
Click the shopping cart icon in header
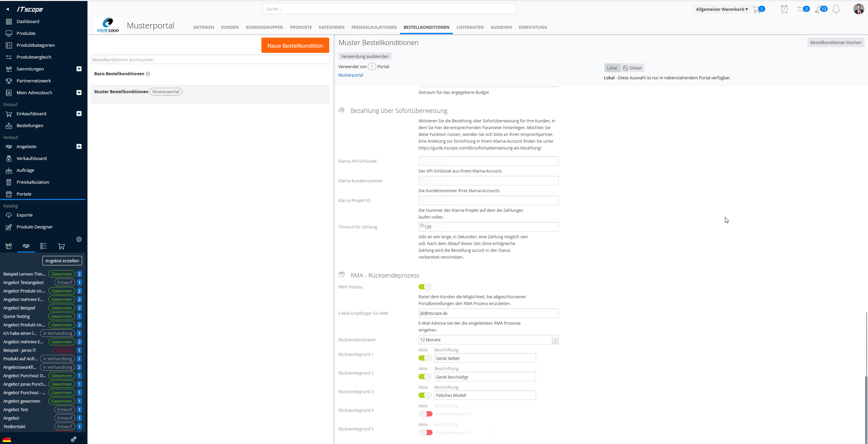[756, 9]
